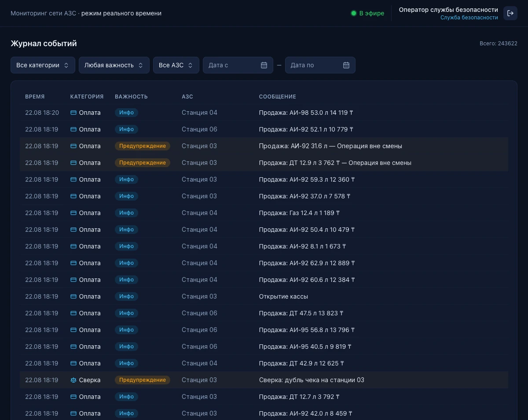Click 'Оператор службы безопасности' user name
The height and width of the screenshot is (420, 528).
448,10
